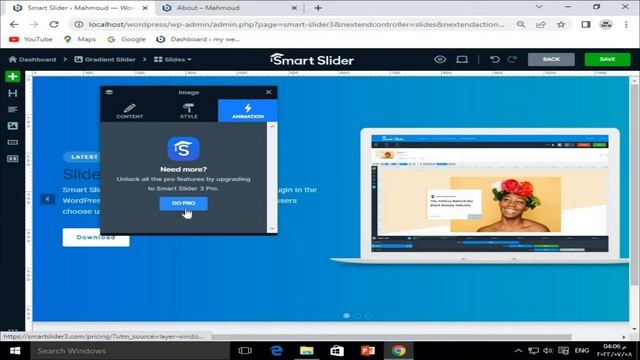The height and width of the screenshot is (360, 640).
Task: Share this page icon
Action: point(541,24)
